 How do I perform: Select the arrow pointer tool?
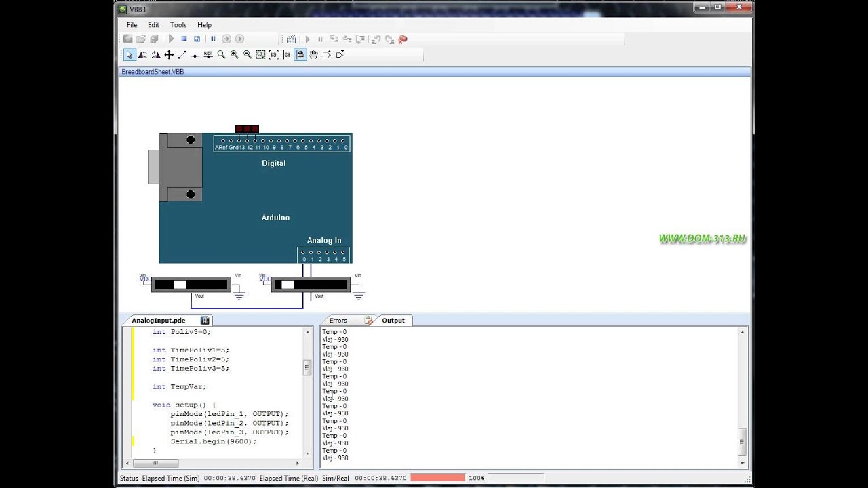click(x=129, y=55)
